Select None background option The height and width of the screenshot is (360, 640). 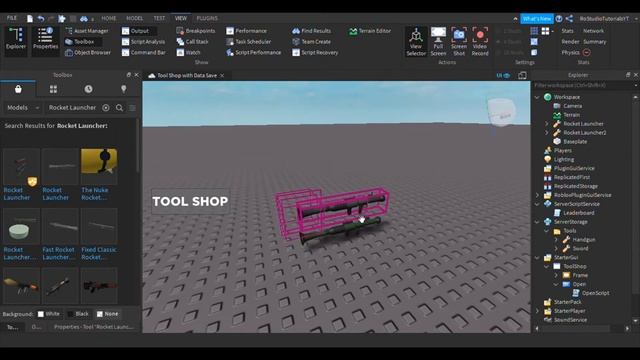(x=107, y=314)
